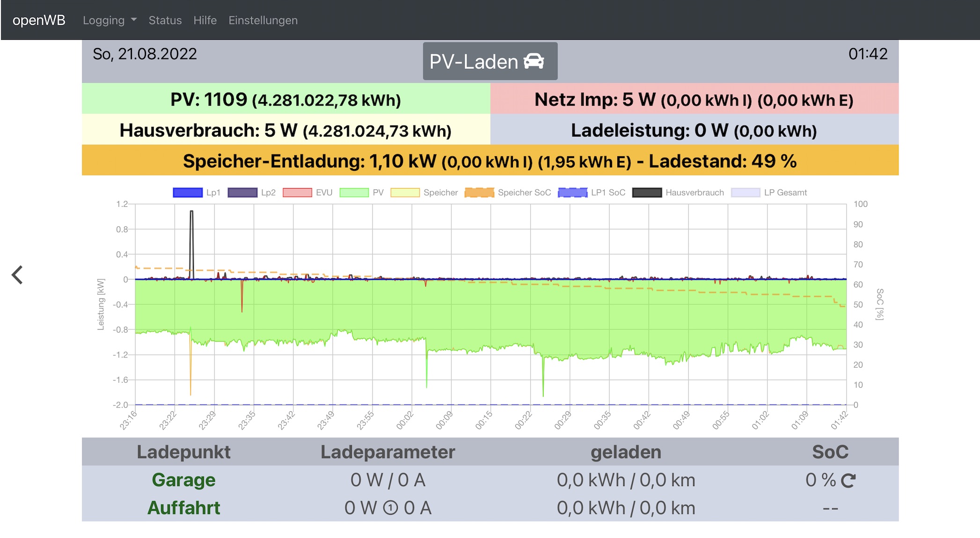The height and width of the screenshot is (538, 980).
Task: Toggle Lp1 series in chart legend
Action: [188, 193]
